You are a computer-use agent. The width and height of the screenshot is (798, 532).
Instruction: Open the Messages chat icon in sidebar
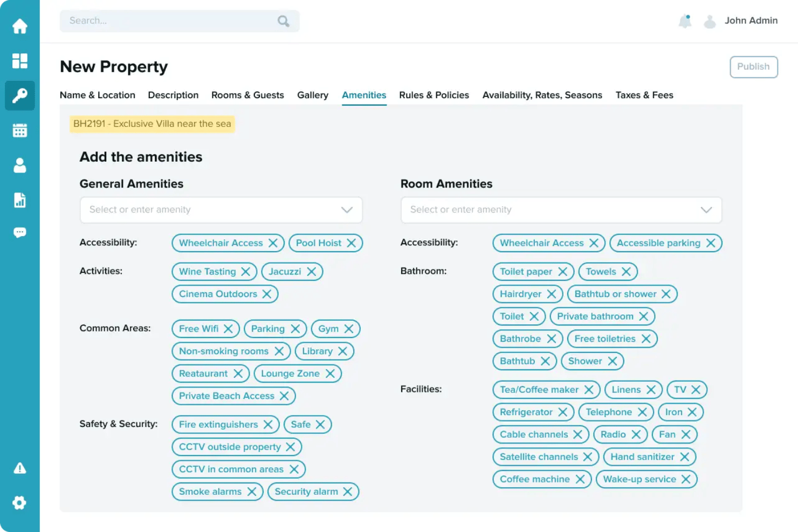(x=20, y=233)
